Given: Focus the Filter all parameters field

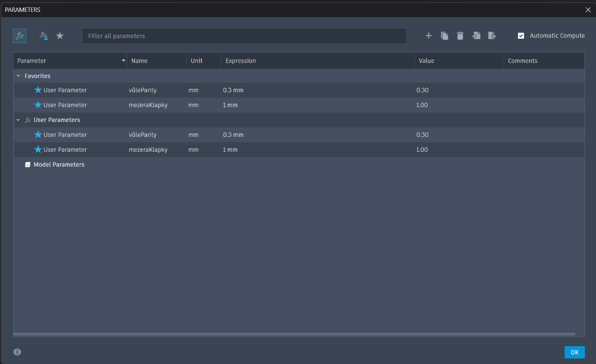Looking at the screenshot, I should (244, 36).
